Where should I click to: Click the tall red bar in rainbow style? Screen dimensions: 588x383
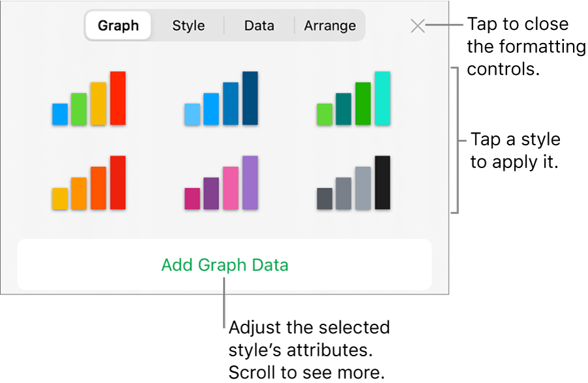coord(117,98)
